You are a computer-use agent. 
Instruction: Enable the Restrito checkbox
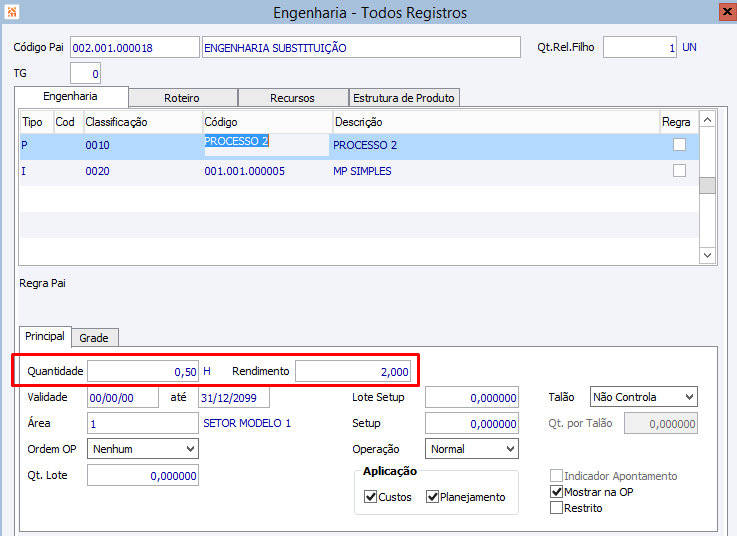[x=557, y=508]
